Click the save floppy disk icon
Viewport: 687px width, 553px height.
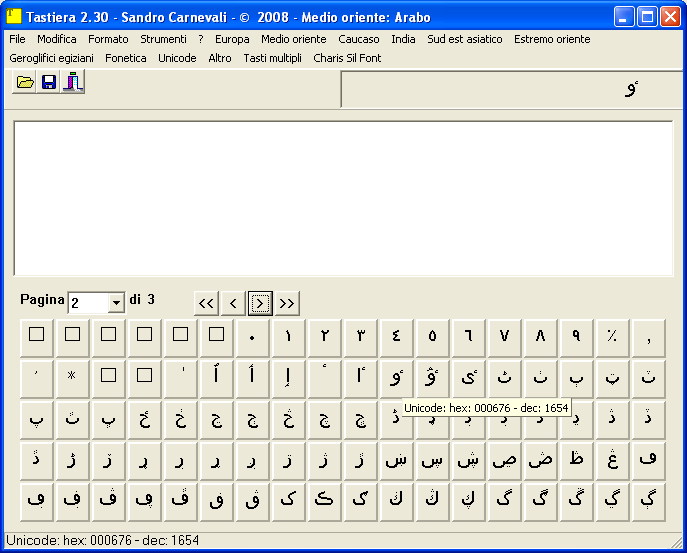tap(49, 82)
